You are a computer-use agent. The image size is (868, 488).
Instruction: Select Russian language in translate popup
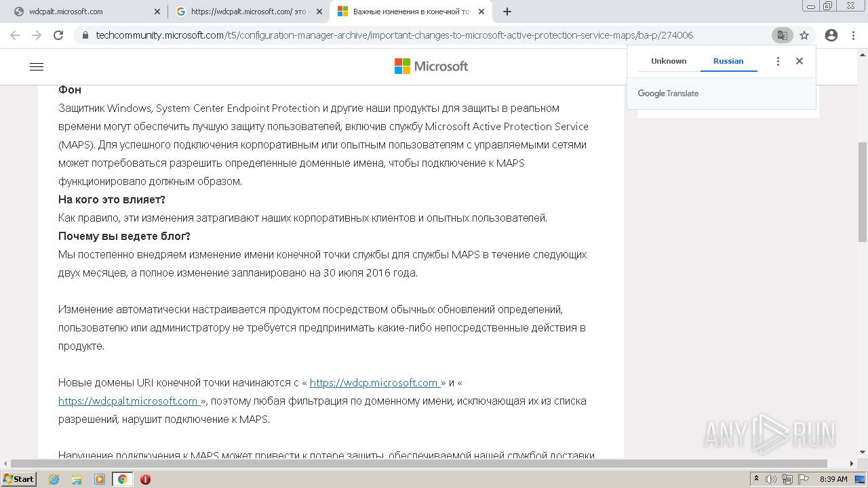click(728, 61)
